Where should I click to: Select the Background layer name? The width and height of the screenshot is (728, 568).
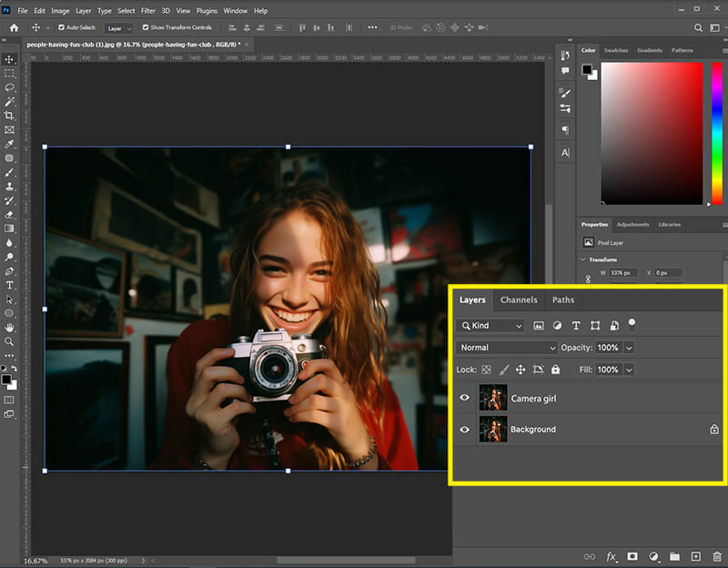coord(533,429)
